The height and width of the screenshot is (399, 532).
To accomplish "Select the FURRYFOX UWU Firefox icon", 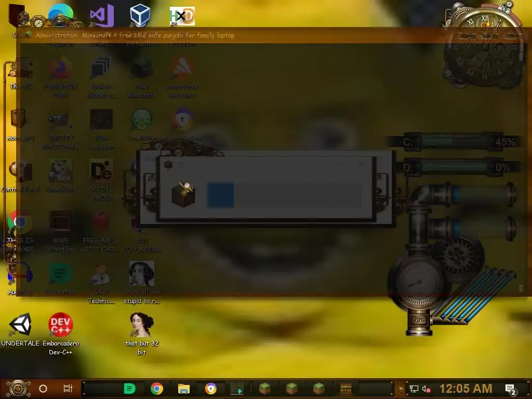I will click(x=60, y=68).
